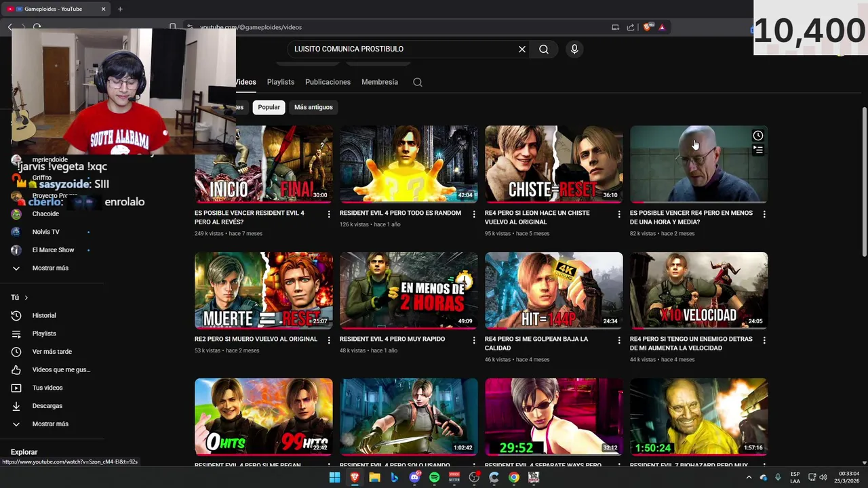
Task: Open the El Marce Show subscription channel
Action: pos(53,249)
